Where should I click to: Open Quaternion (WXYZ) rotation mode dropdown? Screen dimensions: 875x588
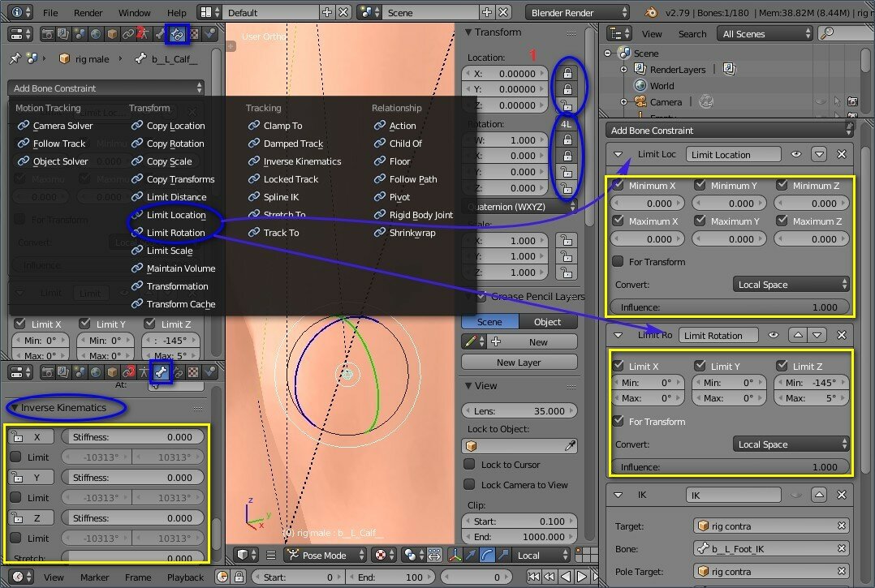pos(519,206)
